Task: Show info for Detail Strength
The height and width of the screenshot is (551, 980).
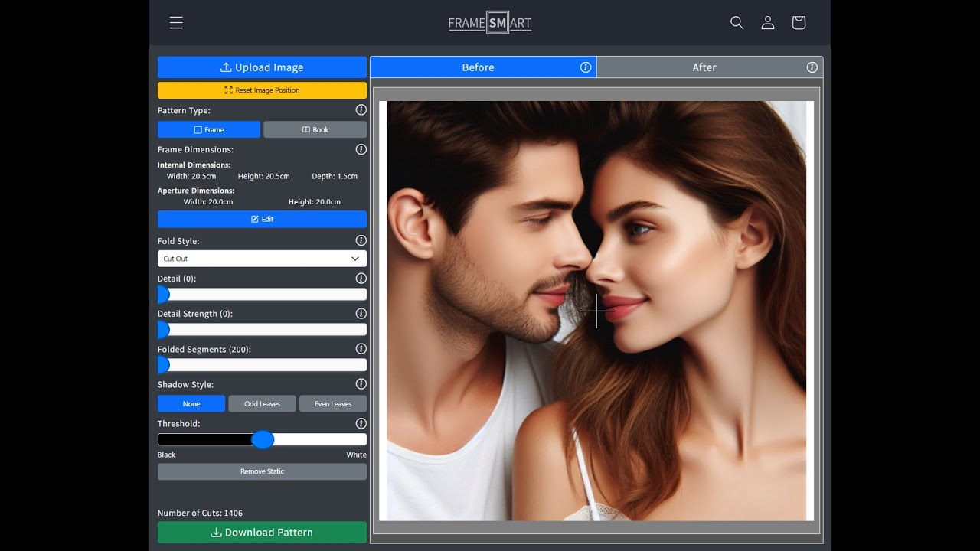Action: (361, 314)
